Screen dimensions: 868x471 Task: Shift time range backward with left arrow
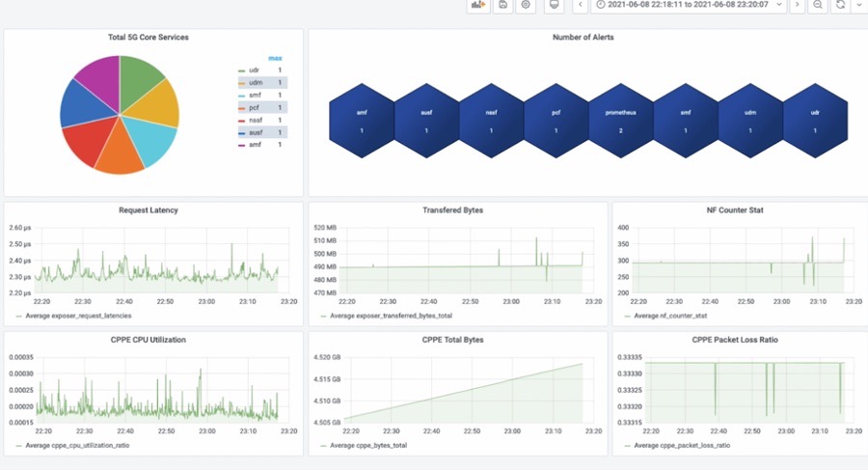click(580, 6)
